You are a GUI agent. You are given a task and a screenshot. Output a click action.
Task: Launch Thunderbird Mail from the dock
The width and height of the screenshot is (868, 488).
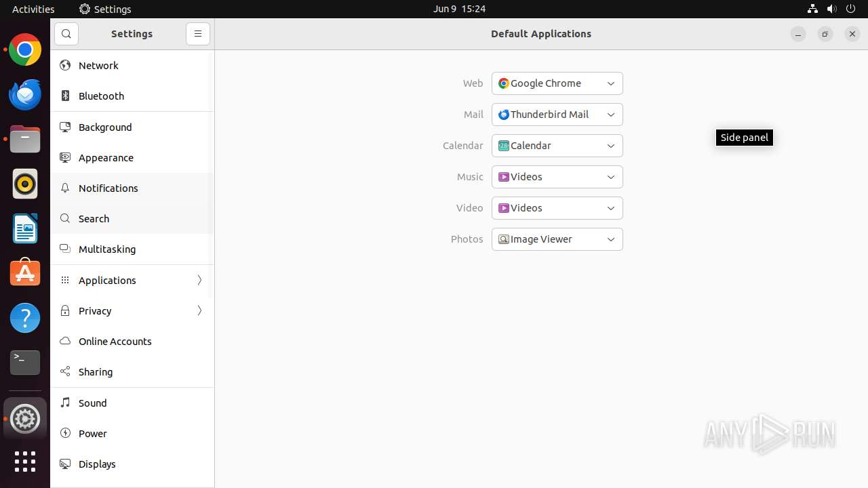25,94
